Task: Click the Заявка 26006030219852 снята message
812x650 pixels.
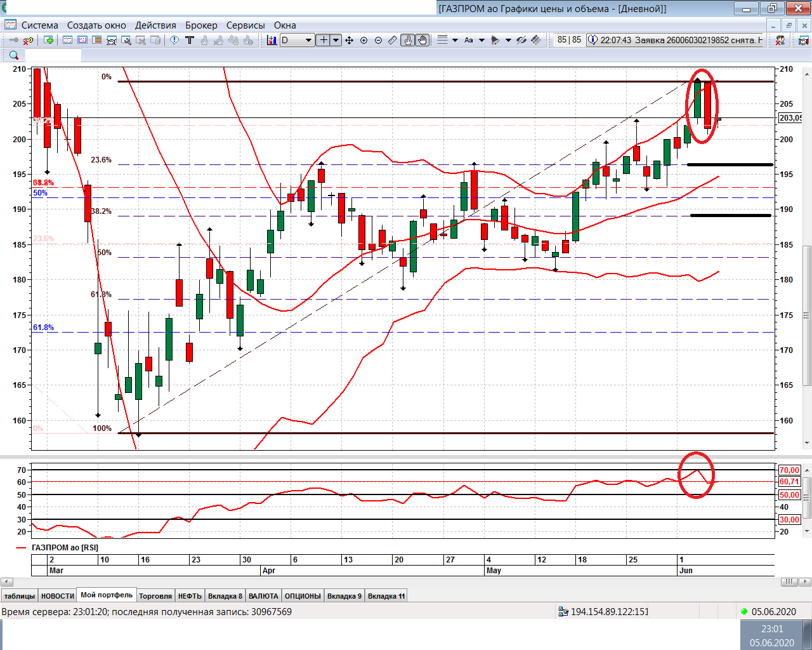Action: coord(676,40)
